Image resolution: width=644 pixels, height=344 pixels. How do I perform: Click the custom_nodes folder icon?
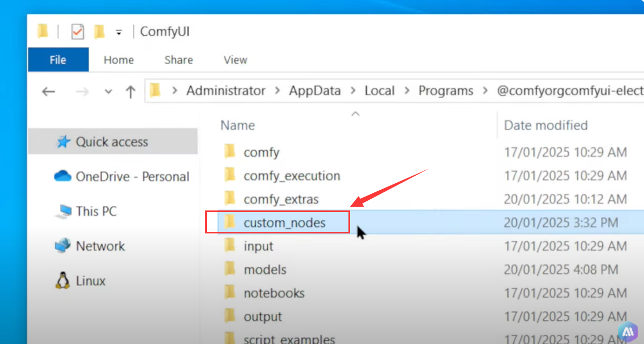(x=230, y=222)
